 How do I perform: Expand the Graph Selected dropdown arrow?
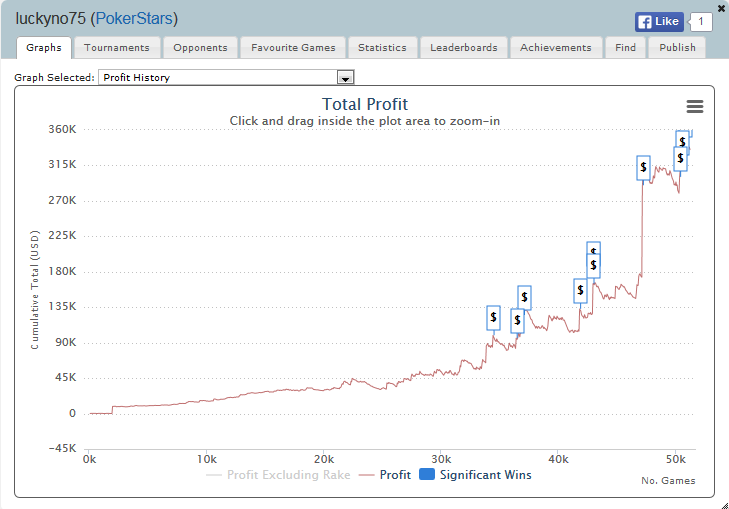pos(345,78)
